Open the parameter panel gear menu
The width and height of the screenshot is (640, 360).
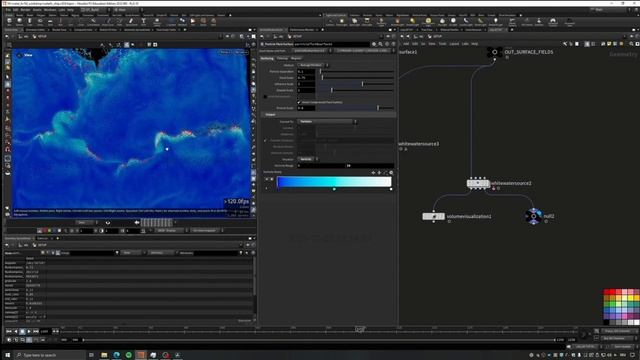[374, 44]
